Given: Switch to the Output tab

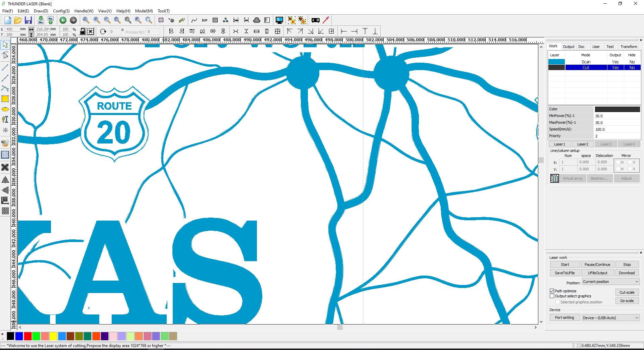Looking at the screenshot, I should (x=568, y=47).
